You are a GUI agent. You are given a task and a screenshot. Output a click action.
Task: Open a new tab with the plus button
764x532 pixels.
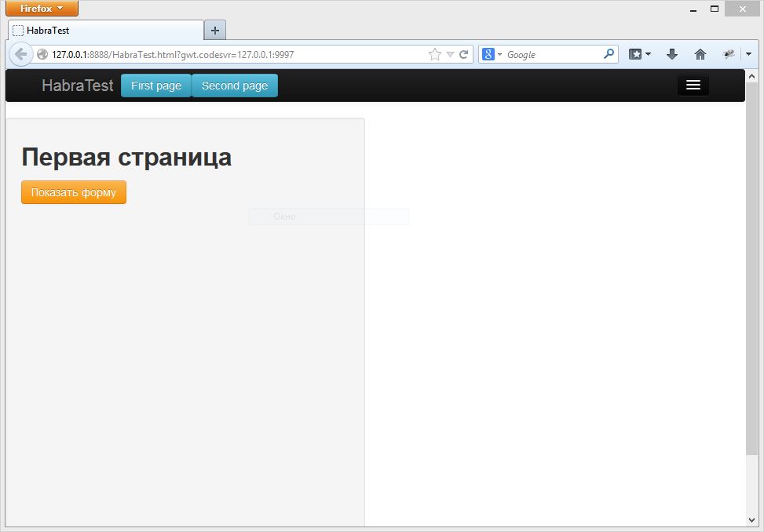click(214, 30)
